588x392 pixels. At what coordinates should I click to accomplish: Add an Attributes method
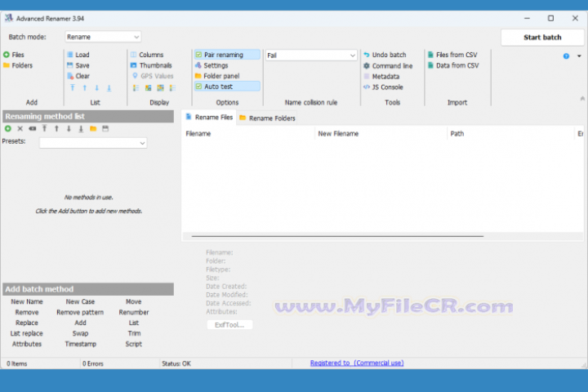(x=27, y=344)
